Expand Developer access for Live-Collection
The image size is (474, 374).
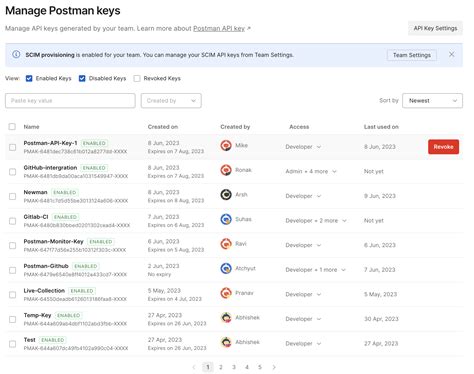(x=303, y=294)
